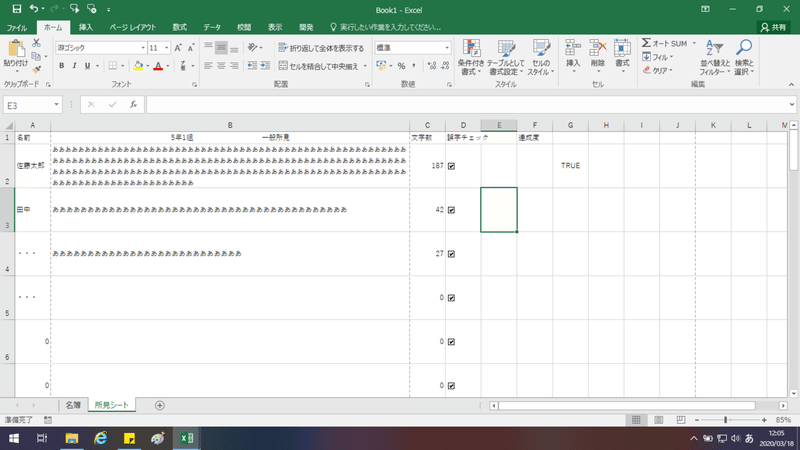
Task: Click the Wrap Text button
Action: click(x=321, y=48)
